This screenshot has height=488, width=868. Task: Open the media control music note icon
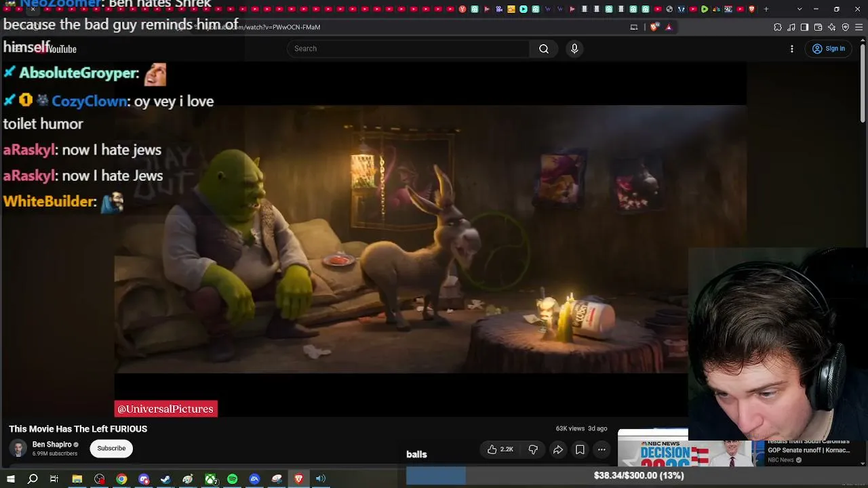click(x=791, y=27)
